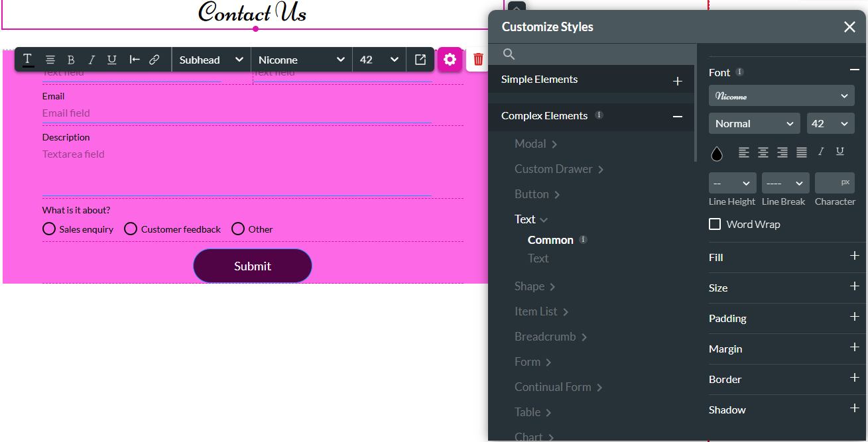
Task: Click the Submit button on the form
Action: tap(252, 266)
